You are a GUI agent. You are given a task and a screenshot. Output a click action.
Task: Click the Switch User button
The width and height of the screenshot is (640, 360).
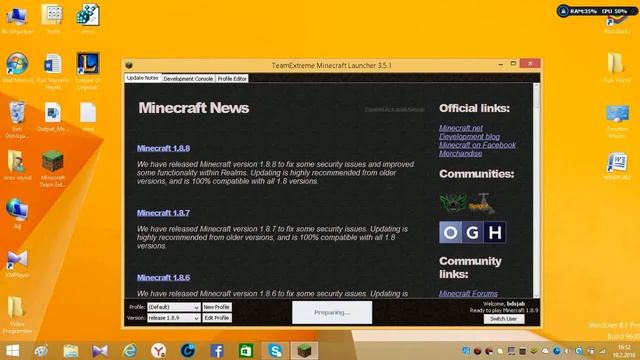click(x=504, y=319)
